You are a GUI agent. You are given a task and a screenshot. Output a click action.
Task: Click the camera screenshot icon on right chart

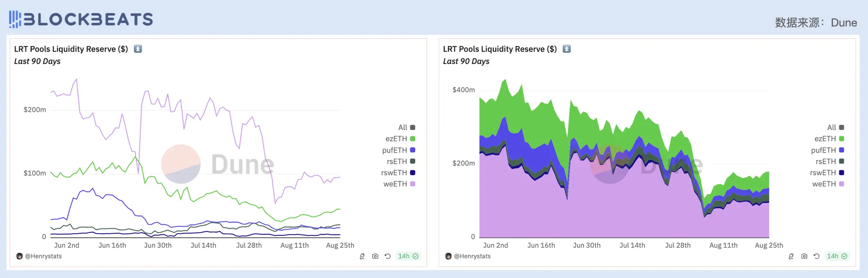(804, 256)
